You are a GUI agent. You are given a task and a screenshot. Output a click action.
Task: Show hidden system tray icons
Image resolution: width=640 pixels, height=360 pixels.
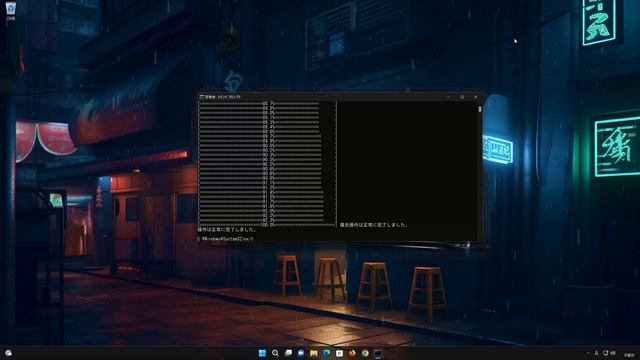(x=588, y=353)
